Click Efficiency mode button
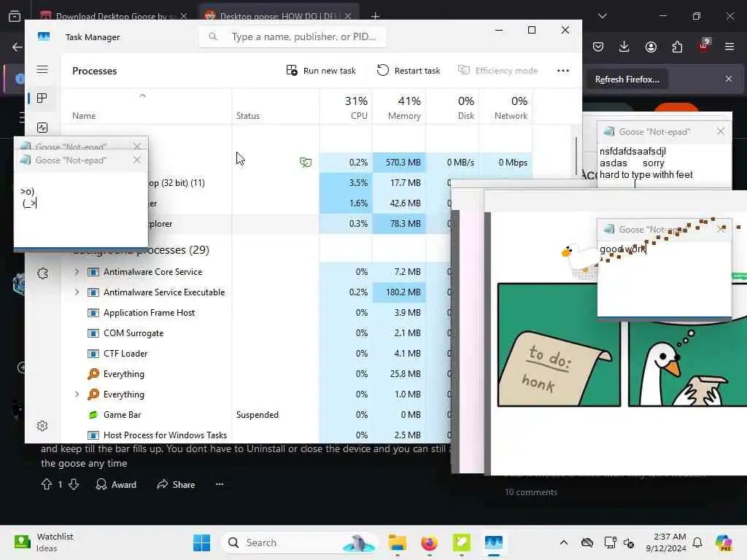The height and width of the screenshot is (560, 747). [498, 71]
